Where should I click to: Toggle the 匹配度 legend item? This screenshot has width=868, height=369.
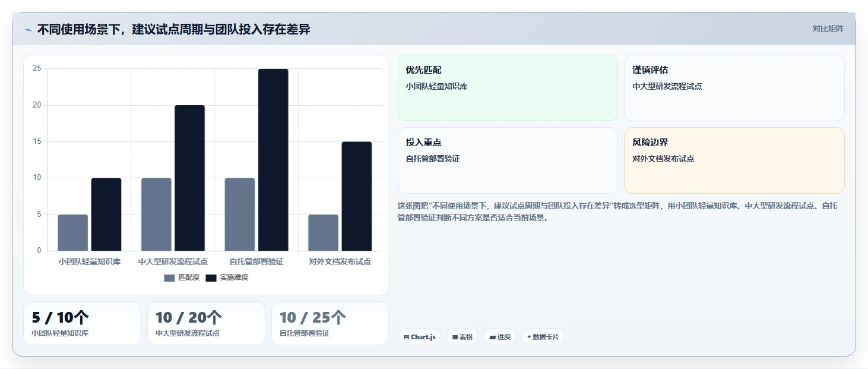click(182, 277)
